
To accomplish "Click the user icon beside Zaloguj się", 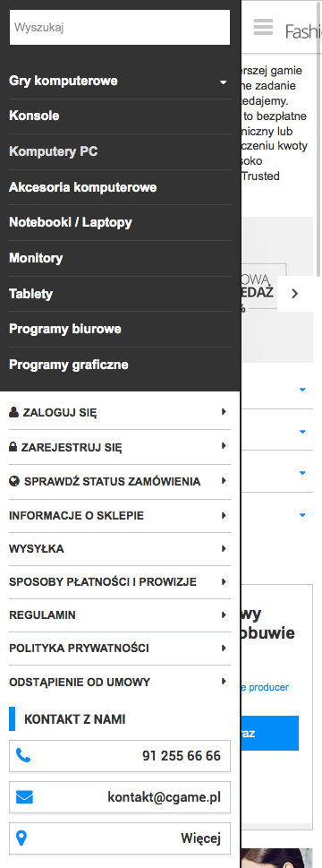I will tap(13, 412).
